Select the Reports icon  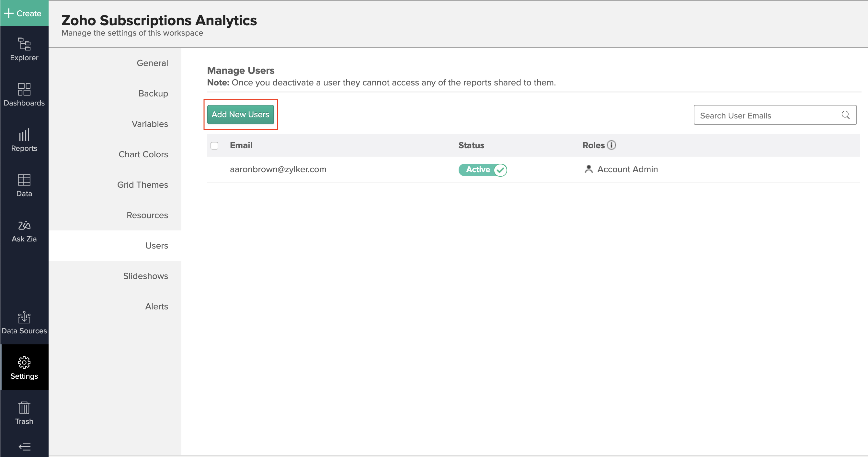coord(24,139)
